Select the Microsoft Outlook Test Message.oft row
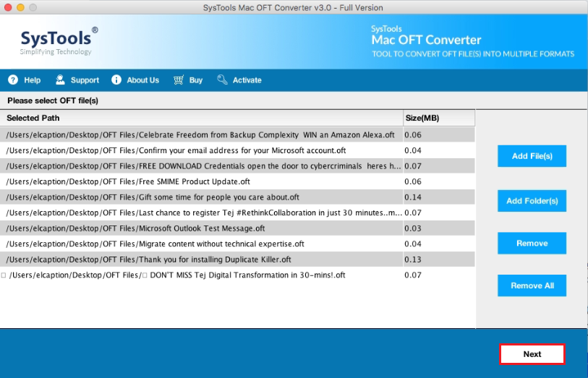588x378 pixels. pyautogui.click(x=237, y=228)
